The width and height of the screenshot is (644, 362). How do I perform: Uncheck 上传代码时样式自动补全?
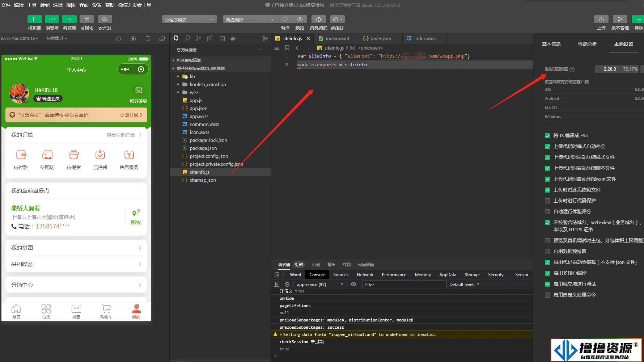(547, 147)
